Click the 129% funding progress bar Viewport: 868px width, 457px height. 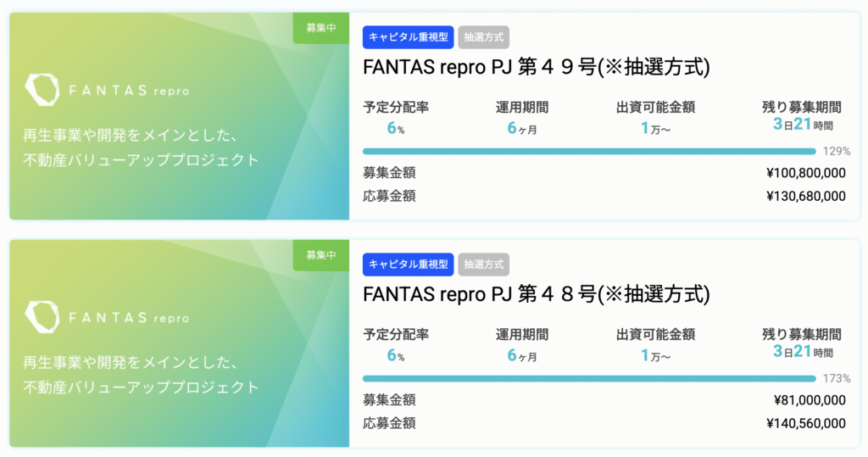click(x=590, y=151)
